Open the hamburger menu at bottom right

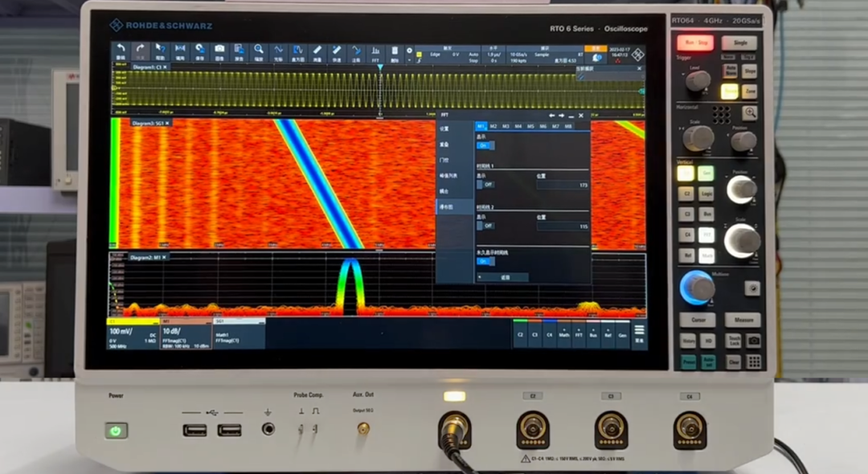(639, 333)
